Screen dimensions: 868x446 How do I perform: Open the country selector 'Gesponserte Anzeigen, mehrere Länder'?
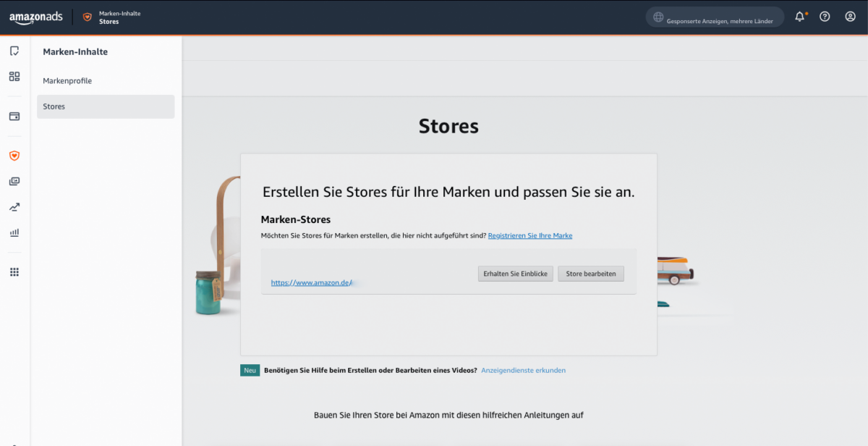[x=715, y=17]
